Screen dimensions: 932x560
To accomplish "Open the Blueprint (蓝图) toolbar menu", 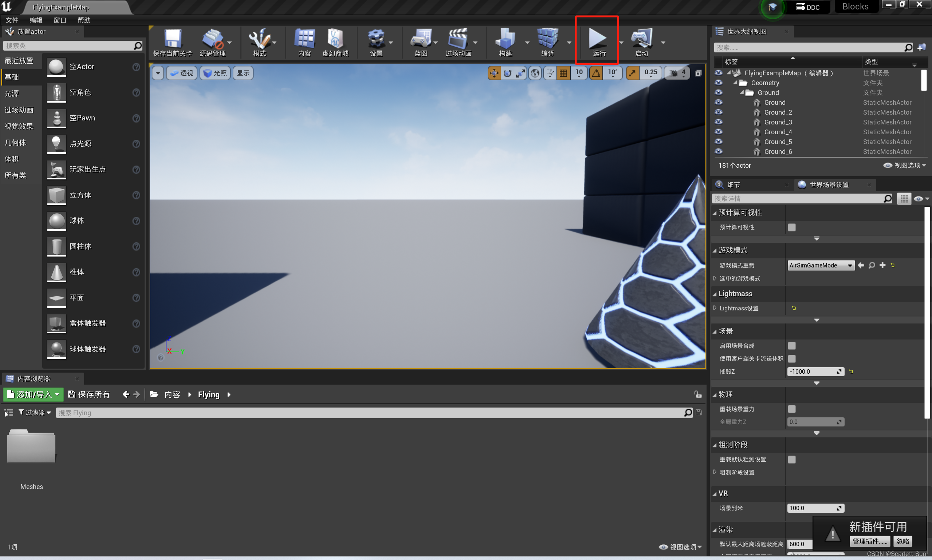I will coord(421,39).
